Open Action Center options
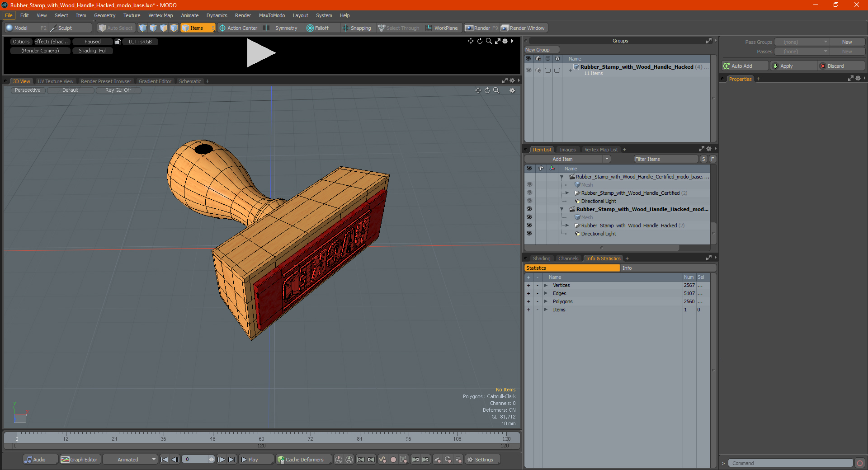Screen dimensions: 868x470 [238, 28]
